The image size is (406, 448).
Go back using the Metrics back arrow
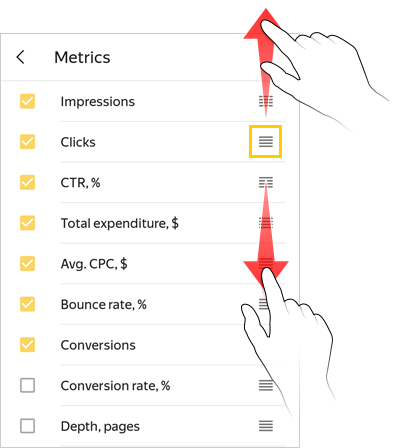(x=20, y=57)
